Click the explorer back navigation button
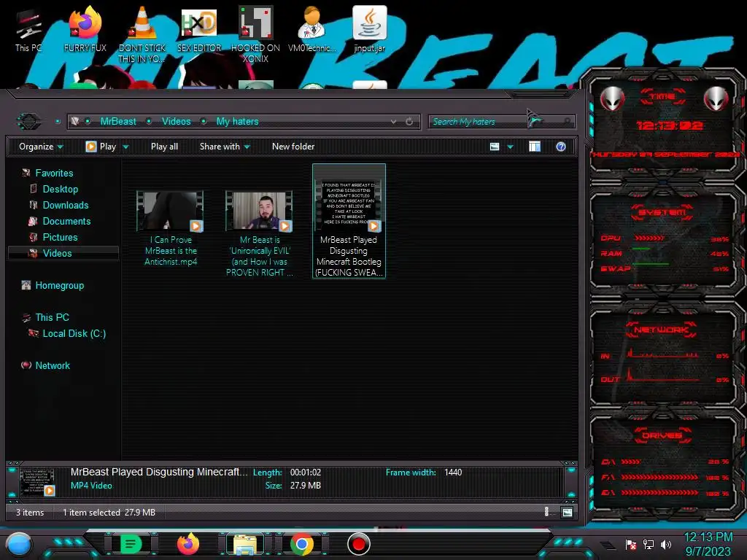Viewport: 747px width, 560px height. click(28, 122)
